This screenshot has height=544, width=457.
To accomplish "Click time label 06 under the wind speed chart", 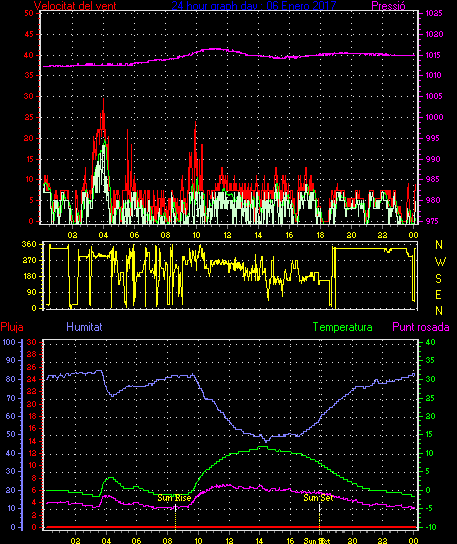I will pyautogui.click(x=134, y=235).
